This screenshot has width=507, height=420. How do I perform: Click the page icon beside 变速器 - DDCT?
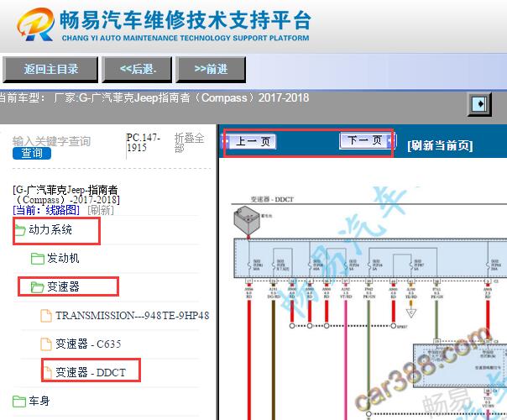pyautogui.click(x=48, y=373)
